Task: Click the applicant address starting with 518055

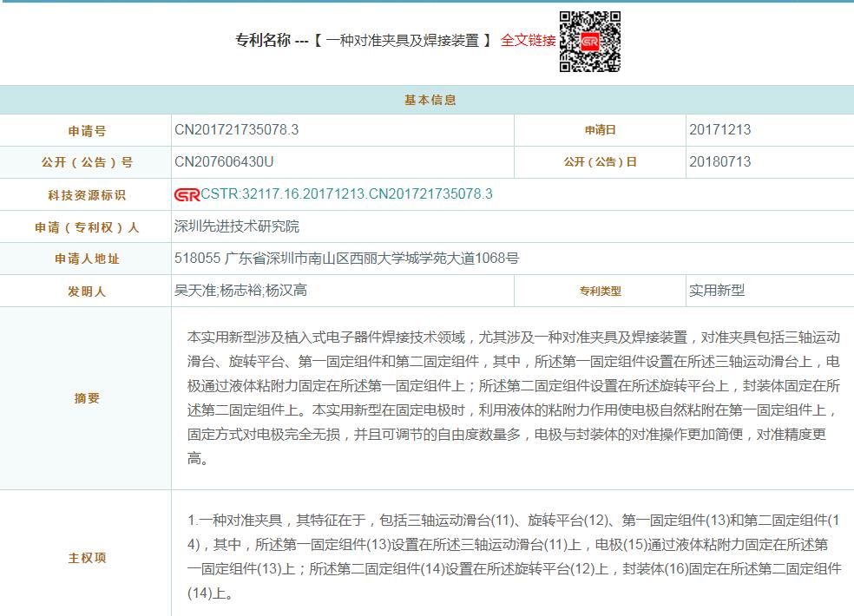Action: 347,259
